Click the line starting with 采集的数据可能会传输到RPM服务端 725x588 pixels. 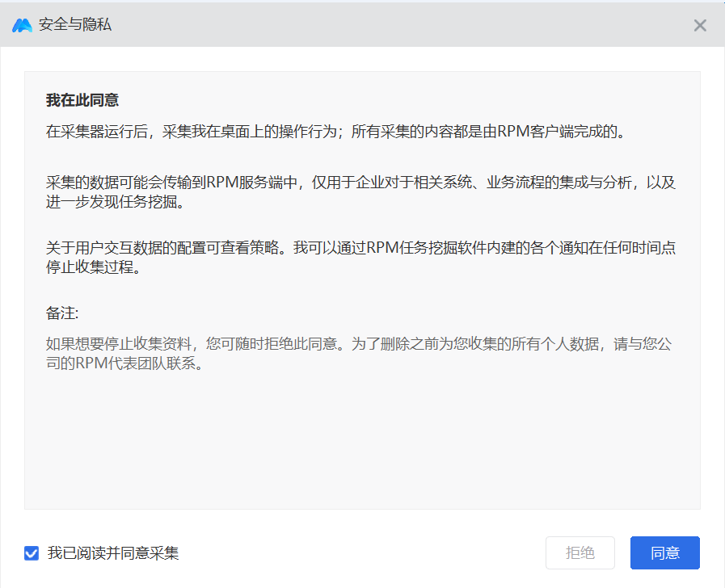(360, 183)
